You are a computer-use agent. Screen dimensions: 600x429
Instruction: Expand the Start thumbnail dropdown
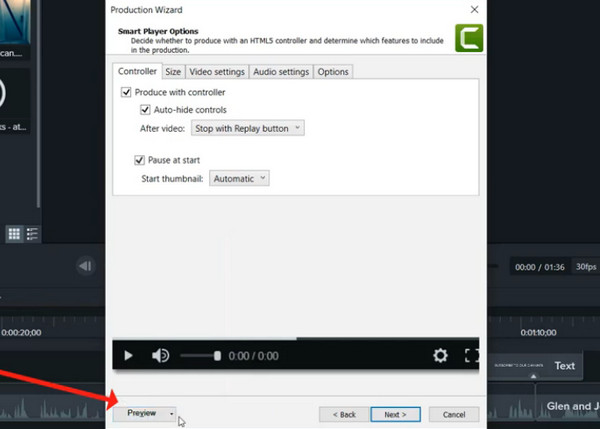pyautogui.click(x=239, y=178)
